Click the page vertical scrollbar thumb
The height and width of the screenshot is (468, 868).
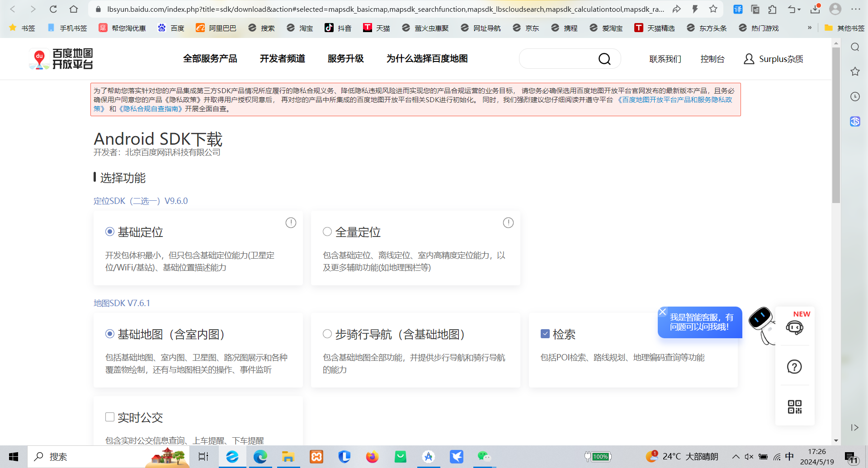point(836,124)
